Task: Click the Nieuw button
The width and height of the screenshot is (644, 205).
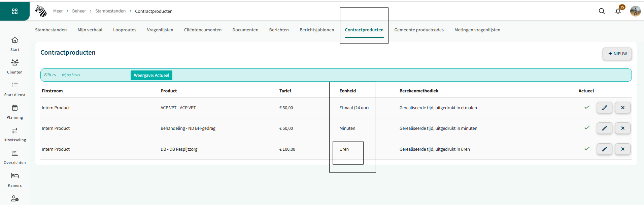Action: point(617,54)
